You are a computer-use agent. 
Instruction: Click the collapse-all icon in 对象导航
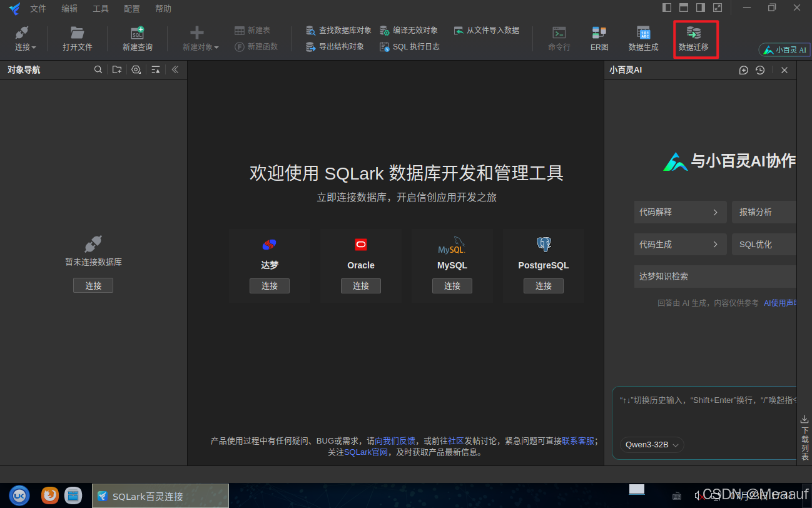tap(156, 70)
